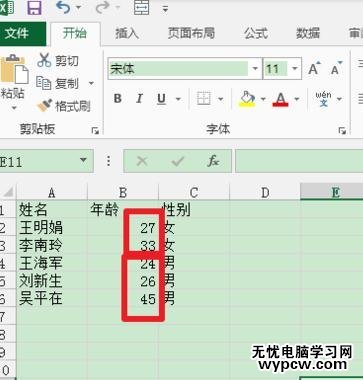Click the 粘贴 paste clipboard icon
363x380 pixels.
(x=14, y=69)
